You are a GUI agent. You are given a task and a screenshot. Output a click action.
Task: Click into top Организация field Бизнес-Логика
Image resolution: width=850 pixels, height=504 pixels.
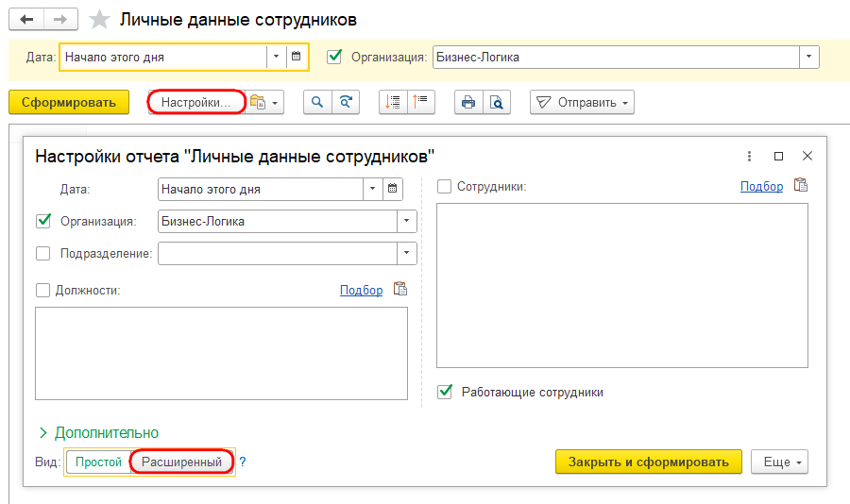click(616, 57)
